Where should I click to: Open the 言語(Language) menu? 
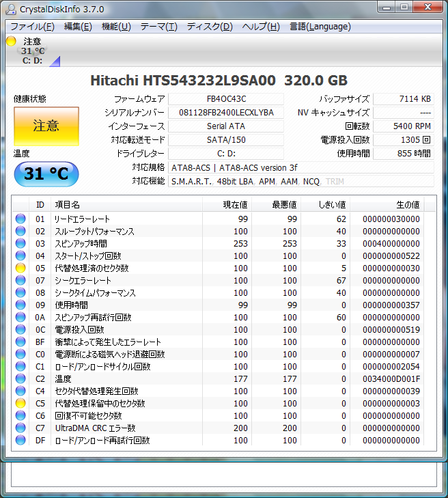point(320,27)
